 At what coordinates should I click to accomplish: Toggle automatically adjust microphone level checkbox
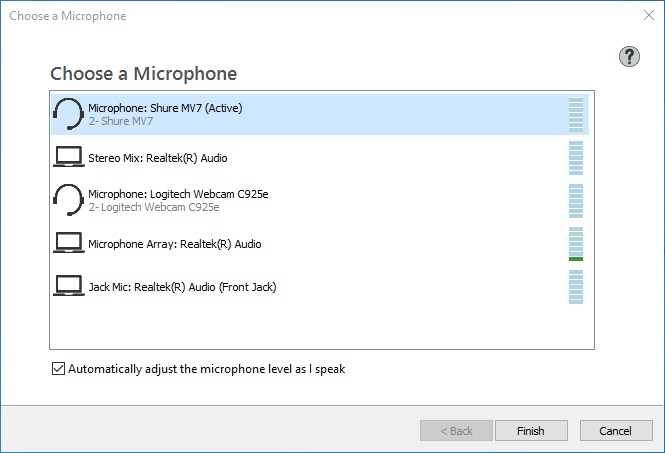click(59, 369)
